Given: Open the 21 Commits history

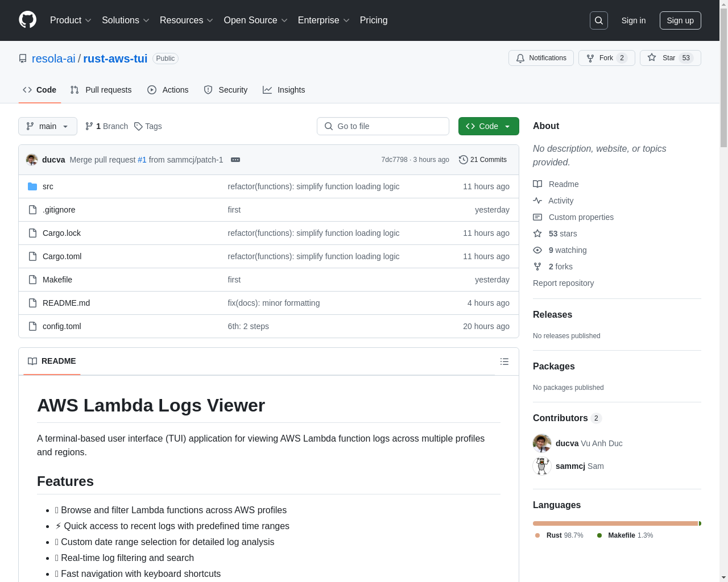Looking at the screenshot, I should 483,160.
